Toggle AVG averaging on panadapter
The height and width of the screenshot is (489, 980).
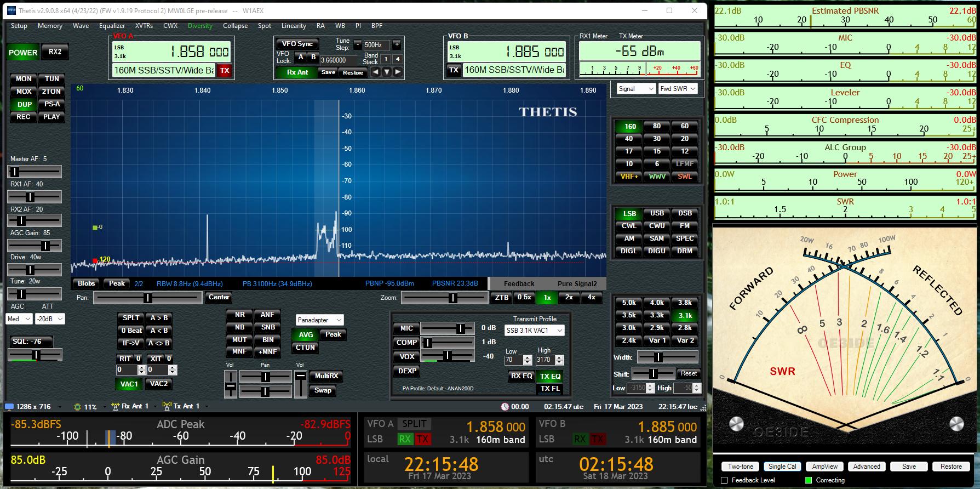(x=306, y=335)
